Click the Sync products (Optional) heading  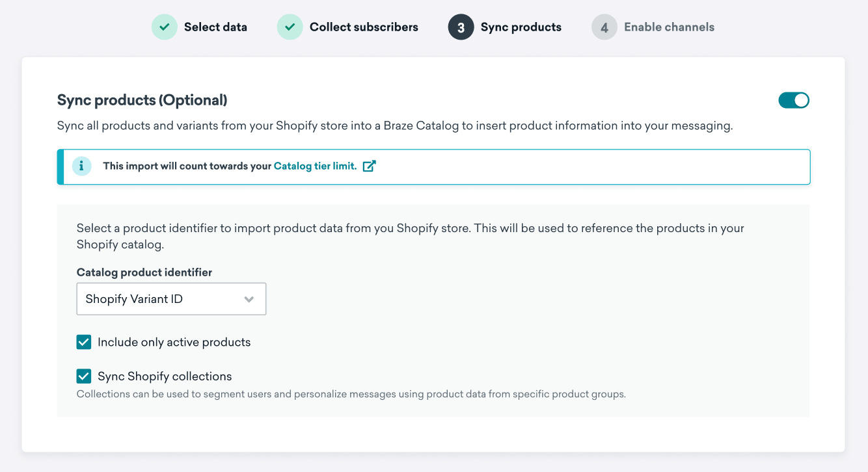pyautogui.click(x=142, y=100)
